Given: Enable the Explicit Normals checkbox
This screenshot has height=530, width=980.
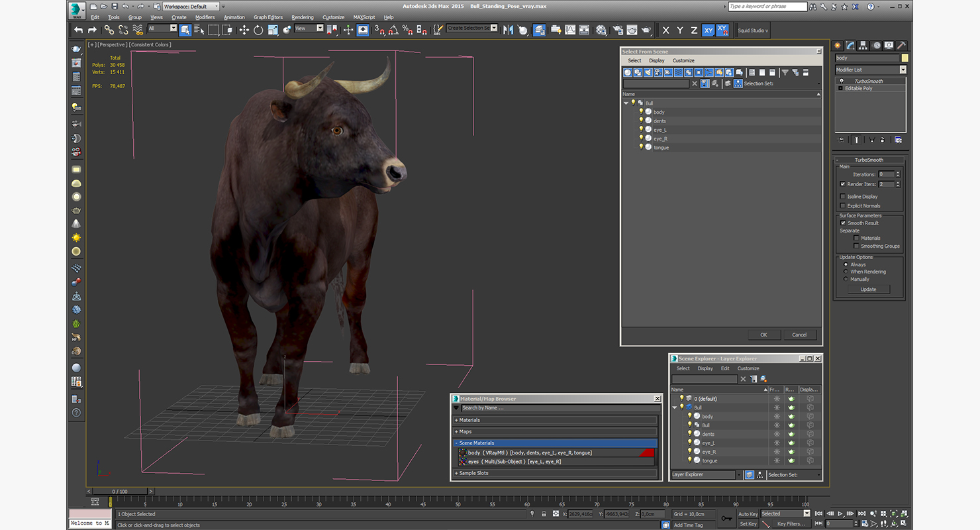Looking at the screenshot, I should click(x=842, y=205).
